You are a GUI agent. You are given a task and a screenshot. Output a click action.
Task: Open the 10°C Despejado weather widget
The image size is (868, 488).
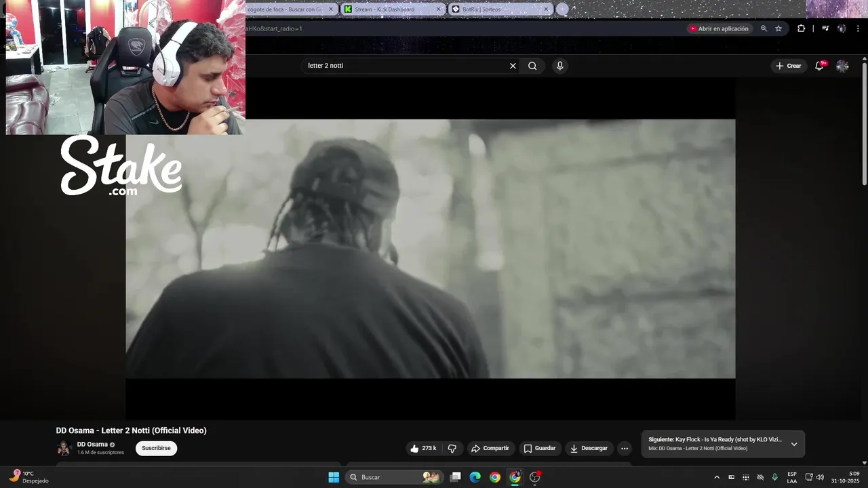(28, 477)
